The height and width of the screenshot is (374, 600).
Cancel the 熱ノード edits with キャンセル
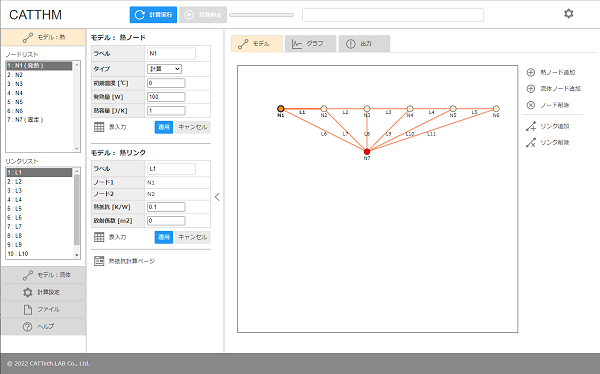pyautogui.click(x=192, y=127)
